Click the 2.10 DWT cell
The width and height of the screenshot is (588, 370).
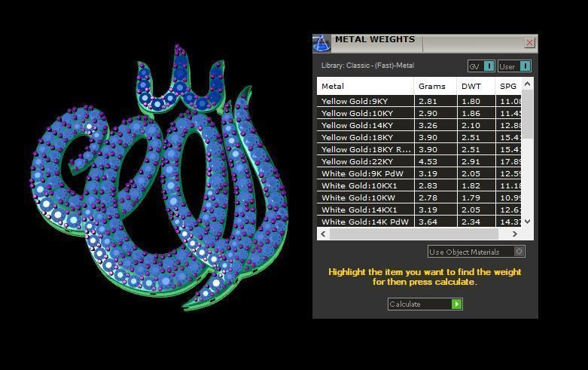[x=477, y=125]
